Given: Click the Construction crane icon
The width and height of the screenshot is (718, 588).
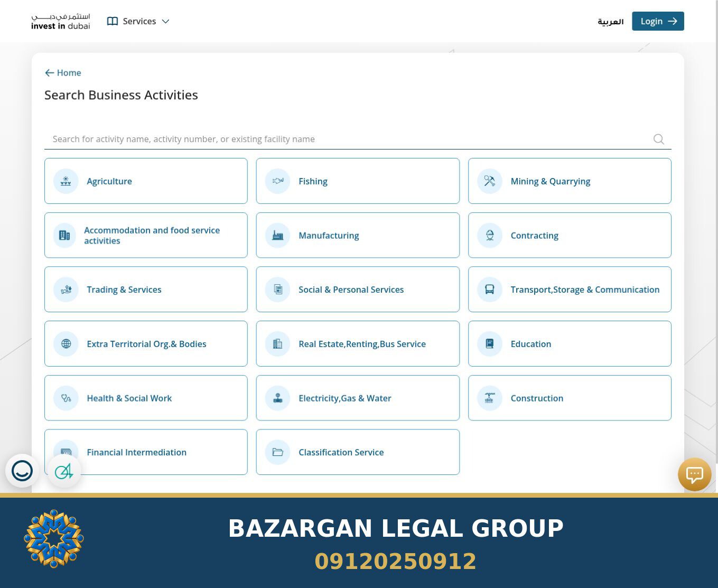Looking at the screenshot, I should (490, 398).
